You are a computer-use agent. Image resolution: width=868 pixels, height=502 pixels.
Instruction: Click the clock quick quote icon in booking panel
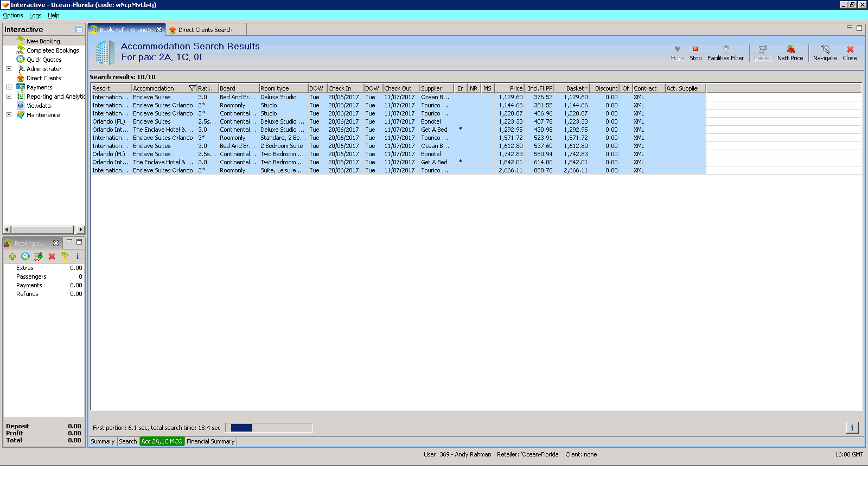(x=25, y=256)
